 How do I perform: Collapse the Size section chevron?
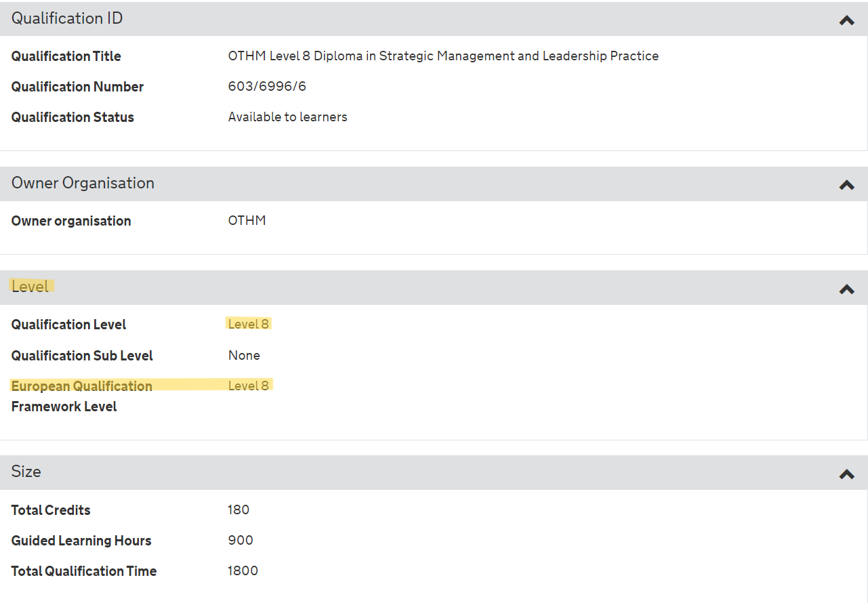846,474
